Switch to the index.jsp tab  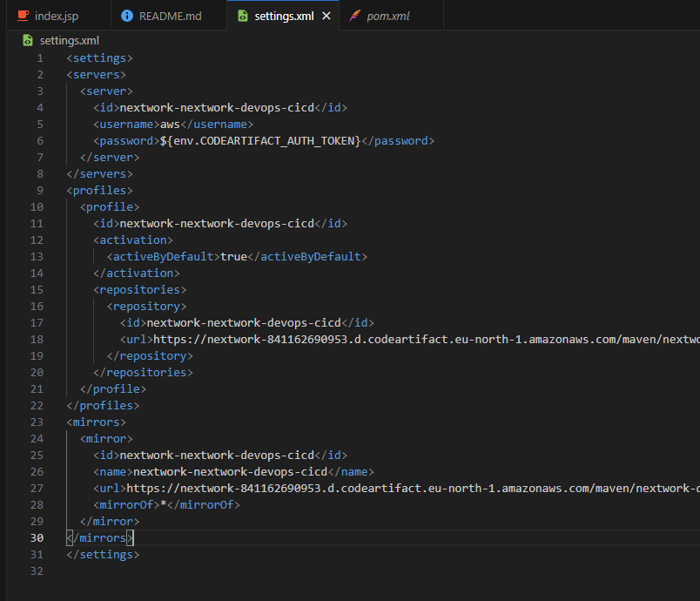[55, 15]
